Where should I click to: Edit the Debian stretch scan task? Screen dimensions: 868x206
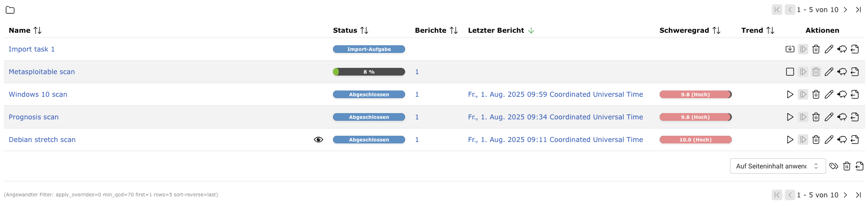[829, 140]
